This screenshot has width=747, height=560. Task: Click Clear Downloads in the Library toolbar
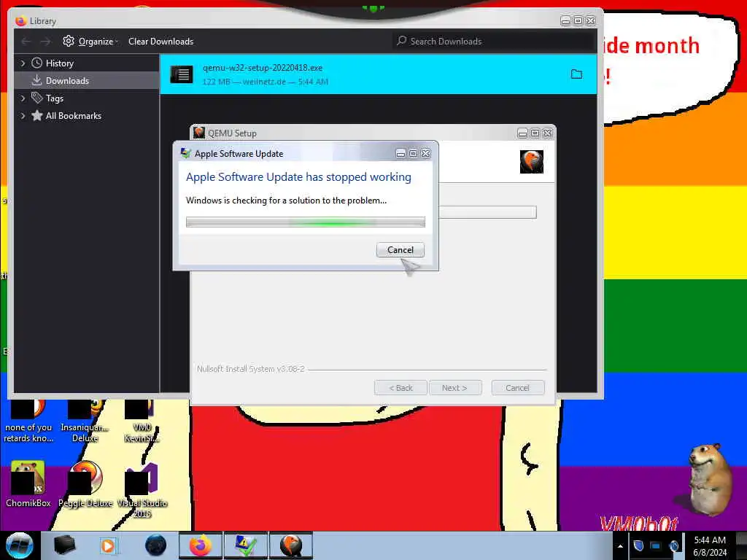[x=160, y=42]
